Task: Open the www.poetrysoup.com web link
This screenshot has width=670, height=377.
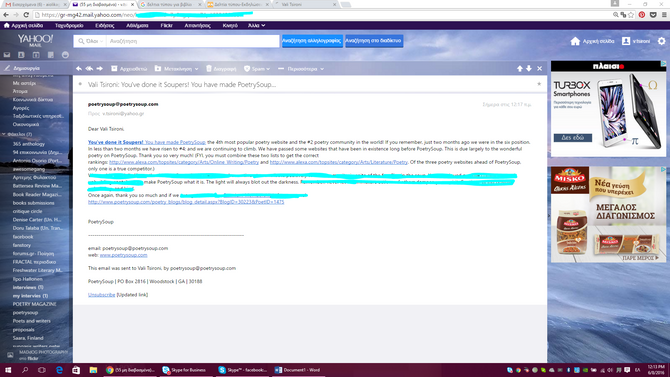Action: [123, 255]
